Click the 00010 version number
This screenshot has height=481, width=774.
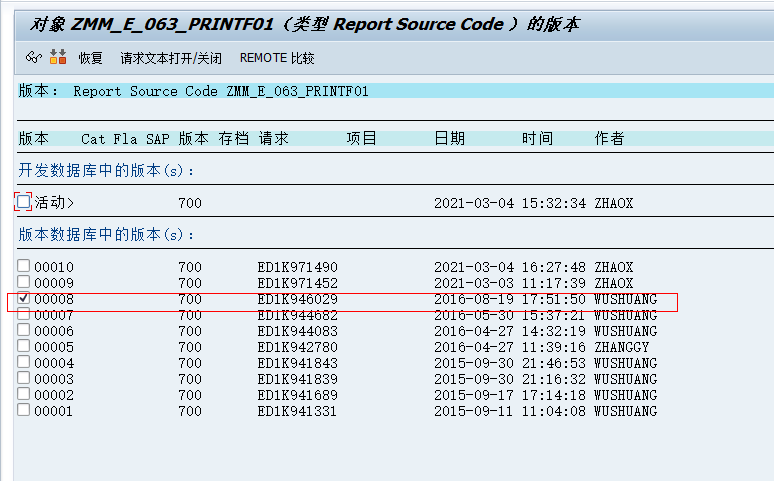pos(54,267)
